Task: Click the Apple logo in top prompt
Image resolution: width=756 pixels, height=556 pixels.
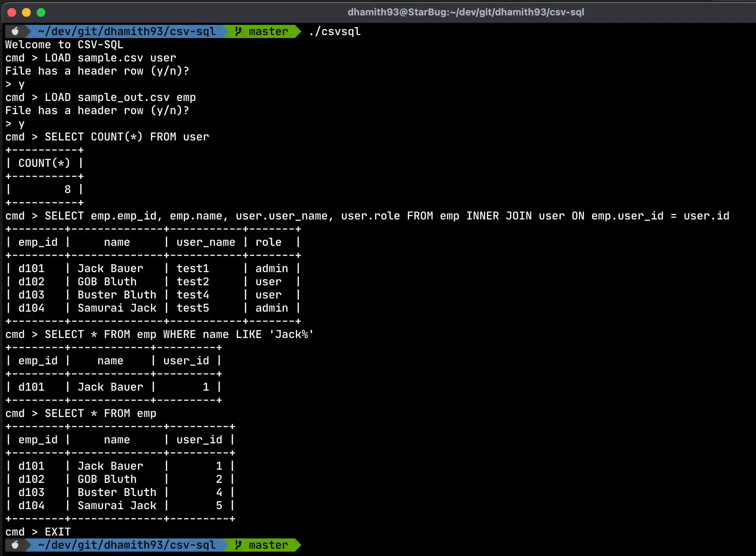Action: [15, 31]
